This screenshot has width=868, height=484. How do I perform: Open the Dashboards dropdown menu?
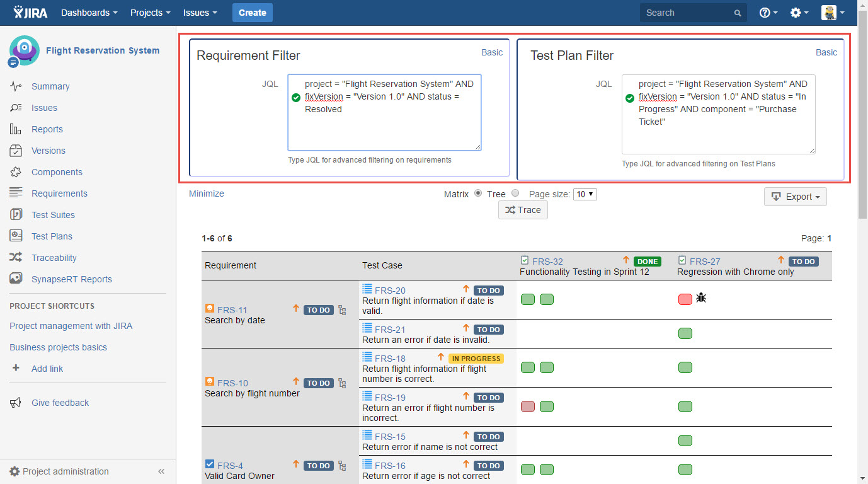pyautogui.click(x=89, y=13)
